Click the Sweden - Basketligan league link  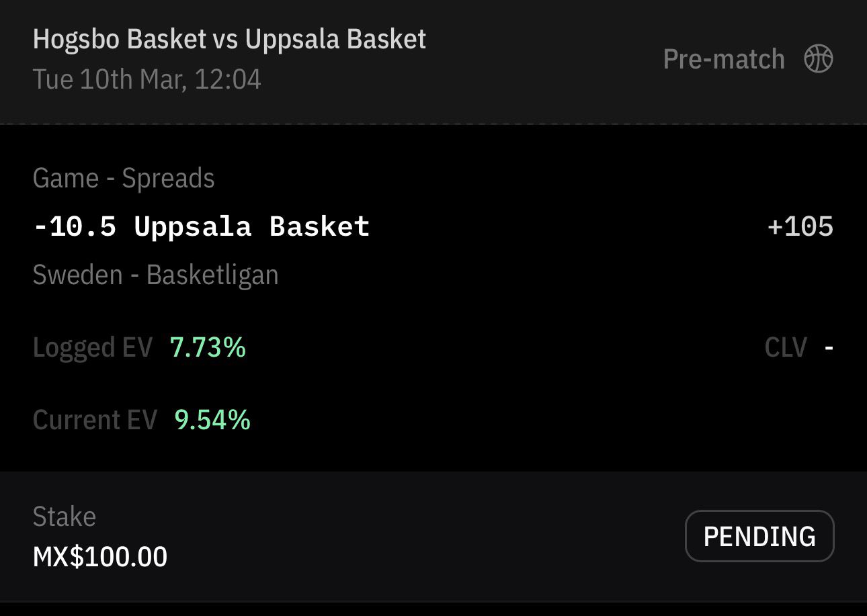155,275
